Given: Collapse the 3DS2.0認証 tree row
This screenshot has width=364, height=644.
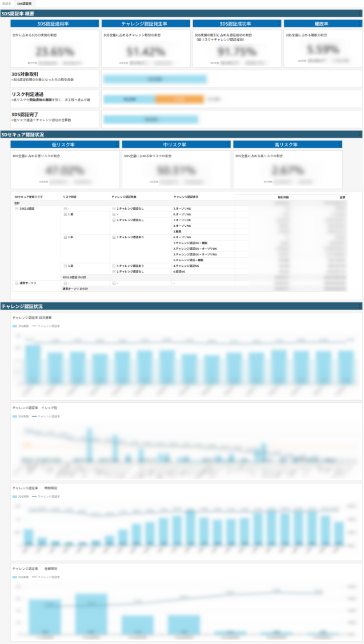Looking at the screenshot, I should point(17,209).
